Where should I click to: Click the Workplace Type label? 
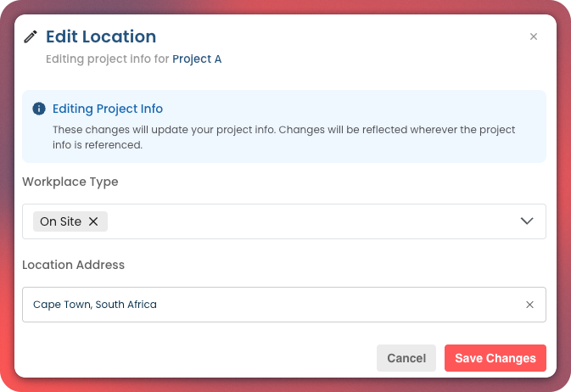70,182
